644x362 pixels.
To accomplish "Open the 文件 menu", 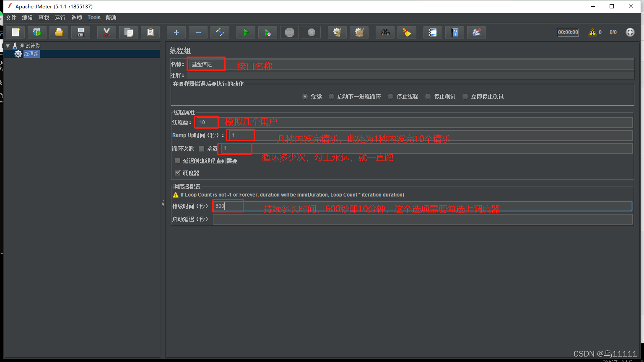I will click(x=11, y=18).
